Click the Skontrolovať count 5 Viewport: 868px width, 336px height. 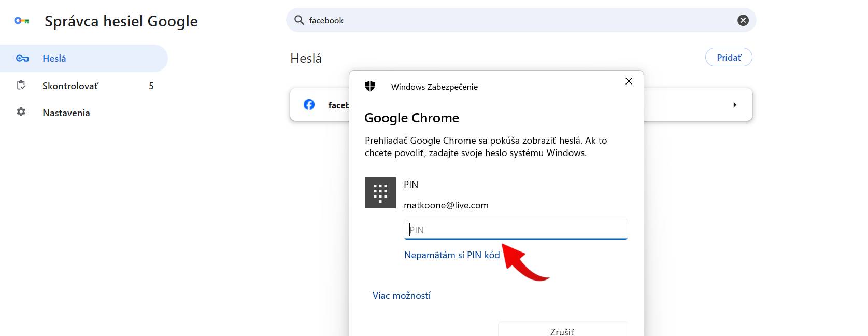coord(151,86)
